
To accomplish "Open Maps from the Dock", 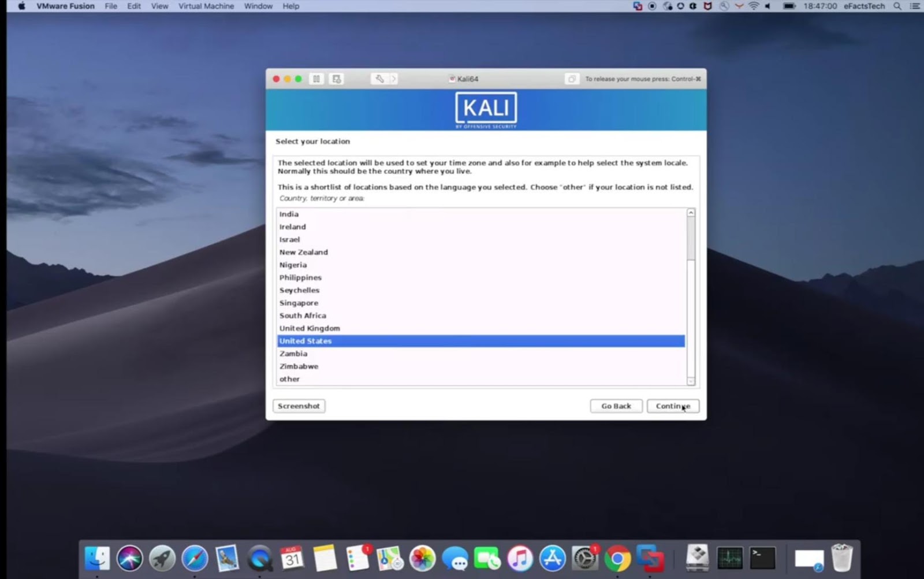I will (x=390, y=559).
